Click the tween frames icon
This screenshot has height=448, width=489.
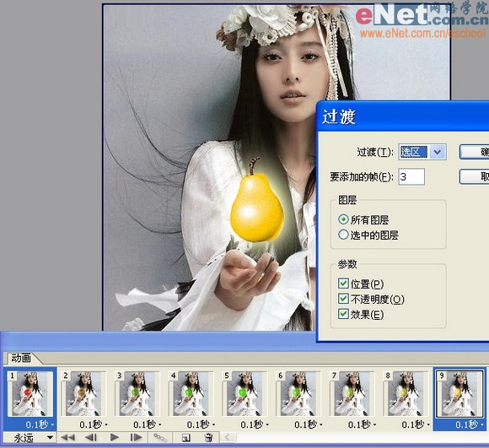tap(160, 438)
